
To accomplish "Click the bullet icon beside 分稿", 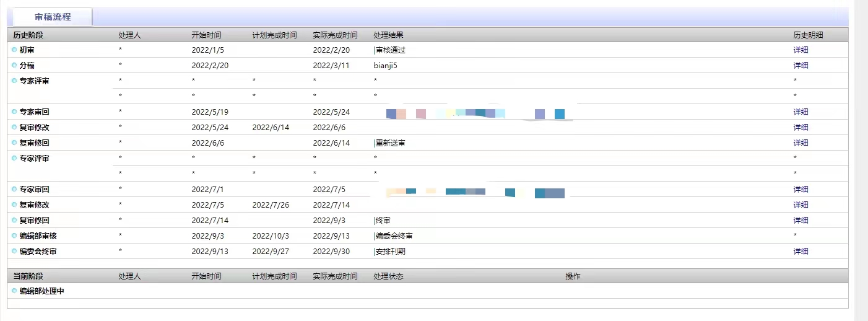I will [x=14, y=65].
